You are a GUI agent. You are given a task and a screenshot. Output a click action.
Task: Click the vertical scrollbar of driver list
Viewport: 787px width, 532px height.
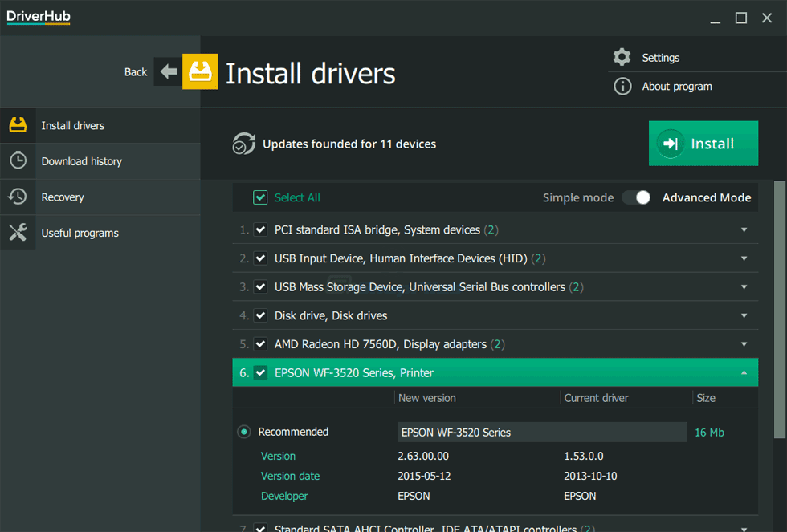click(x=779, y=309)
